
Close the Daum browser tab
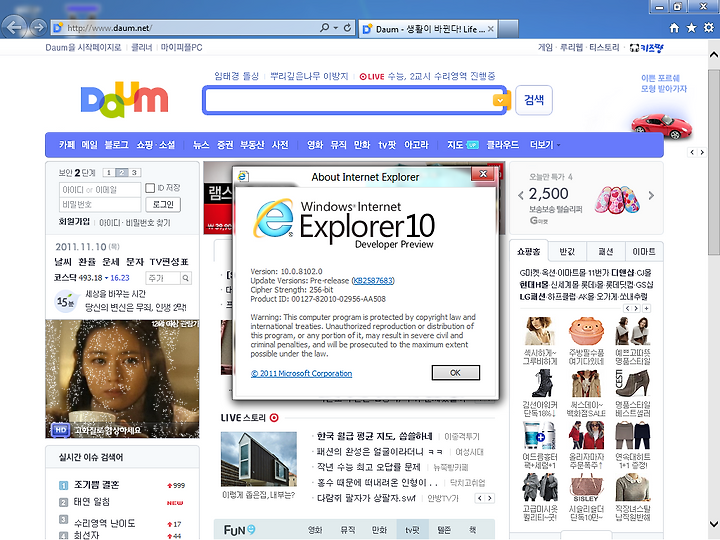pyautogui.click(x=490, y=29)
